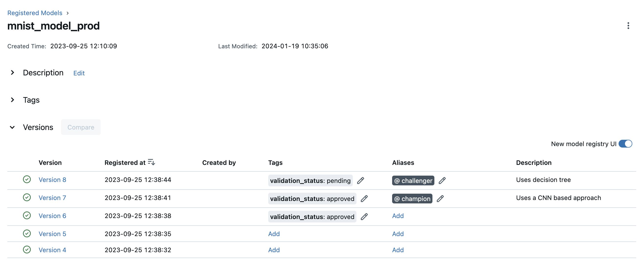The image size is (644, 260).
Task: Click the Version 8 status checkmark icon
Action: (27, 180)
